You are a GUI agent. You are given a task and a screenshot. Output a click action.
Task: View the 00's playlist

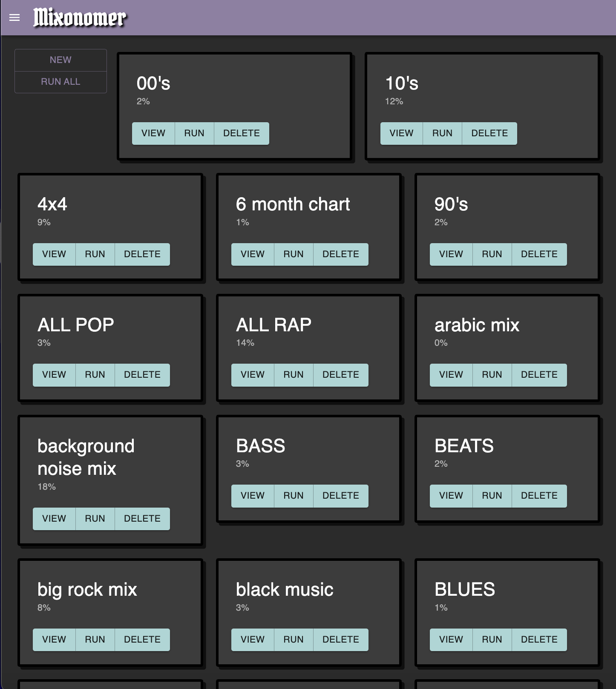click(153, 133)
